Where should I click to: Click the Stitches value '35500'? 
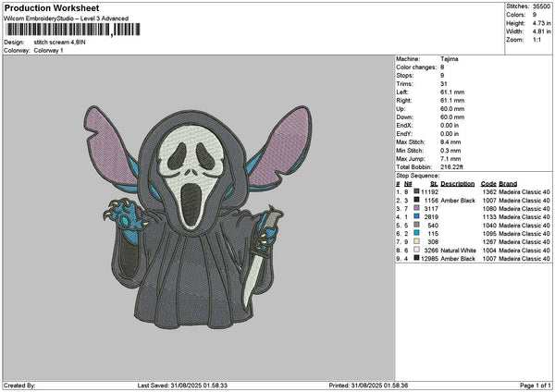click(x=541, y=6)
